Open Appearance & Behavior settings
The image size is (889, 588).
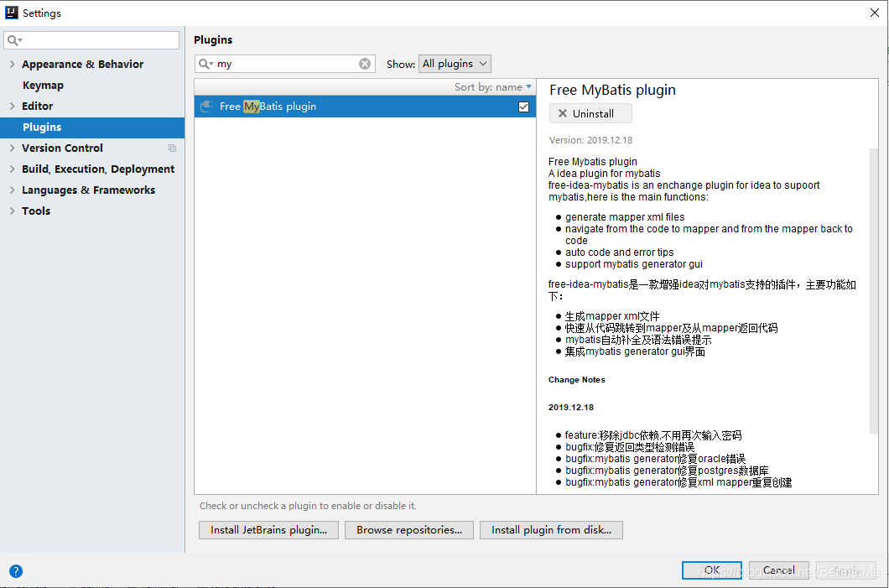(83, 64)
